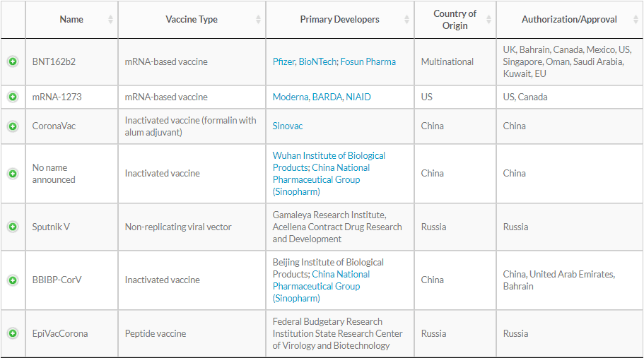Click the Vaccine Type column header

click(192, 19)
